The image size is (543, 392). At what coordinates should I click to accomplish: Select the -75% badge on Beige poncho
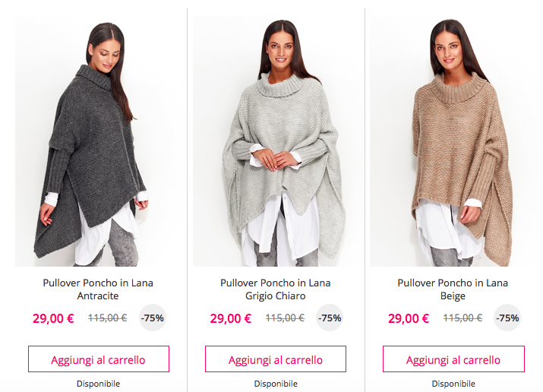507,318
